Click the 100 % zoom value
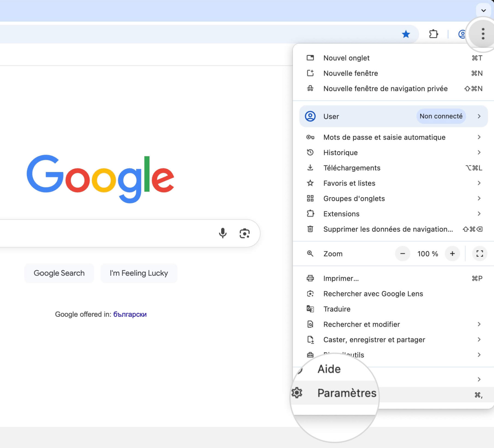Image resolution: width=494 pixels, height=448 pixels. pyautogui.click(x=427, y=254)
